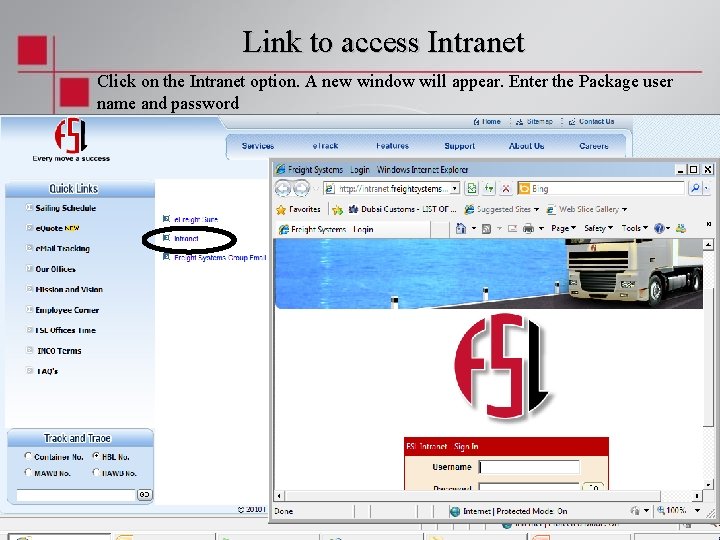The width and height of the screenshot is (720, 540).
Task: Open the Careers menu
Action: [594, 146]
